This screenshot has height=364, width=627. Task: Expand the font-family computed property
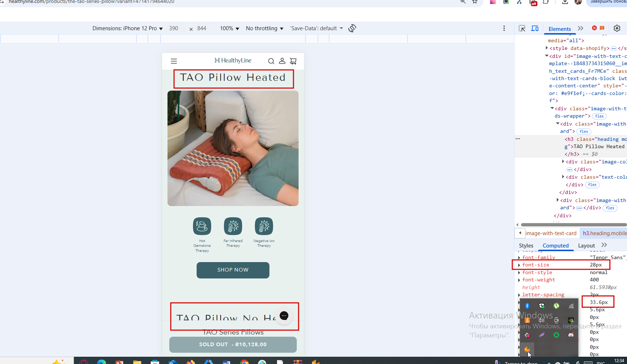click(x=519, y=258)
